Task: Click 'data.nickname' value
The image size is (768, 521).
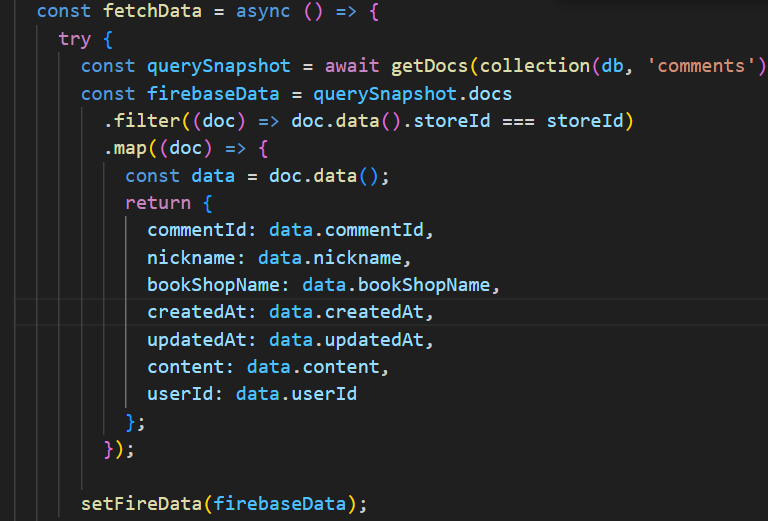Action: (330, 258)
